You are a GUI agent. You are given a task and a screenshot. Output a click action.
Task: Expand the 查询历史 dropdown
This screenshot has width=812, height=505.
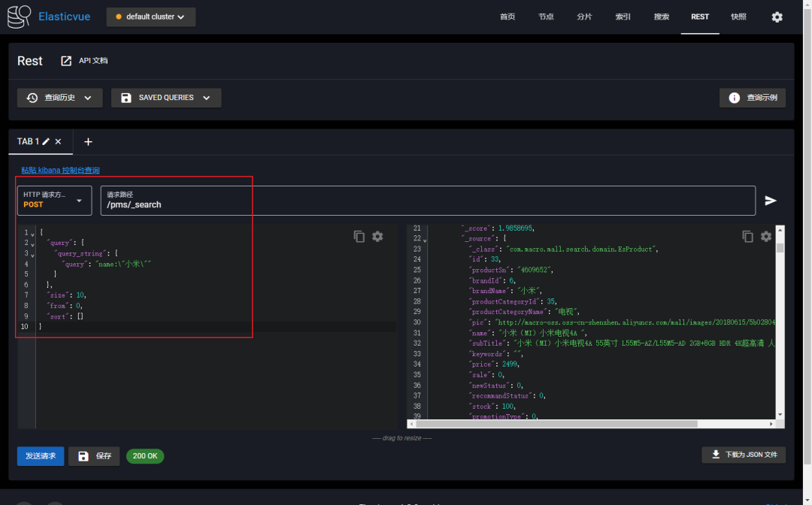tap(59, 97)
